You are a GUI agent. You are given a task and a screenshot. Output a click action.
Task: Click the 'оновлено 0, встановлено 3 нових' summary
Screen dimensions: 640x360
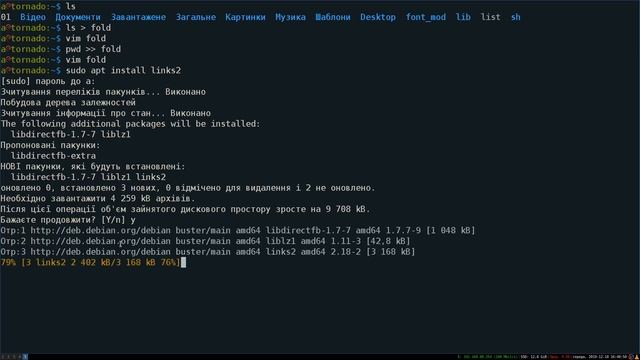tap(188, 188)
